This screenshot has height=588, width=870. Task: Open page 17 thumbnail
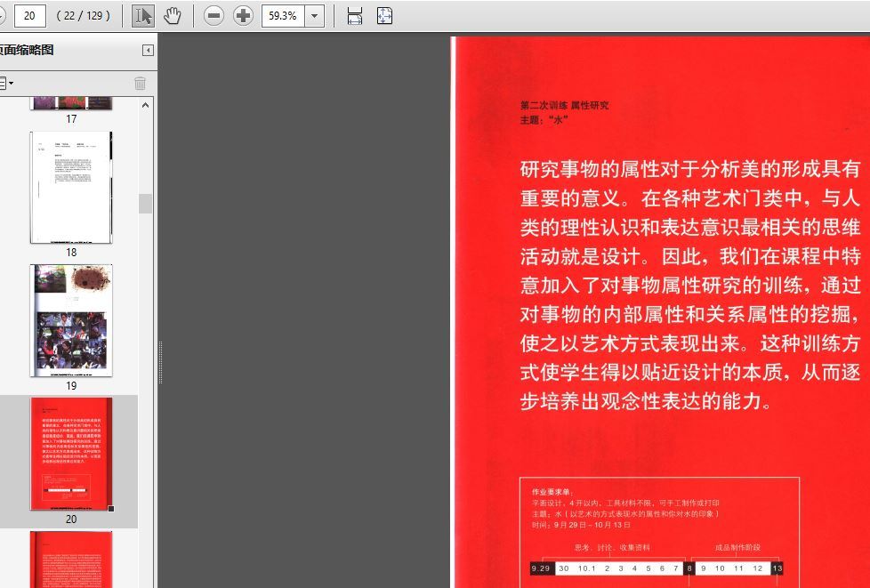[71, 103]
